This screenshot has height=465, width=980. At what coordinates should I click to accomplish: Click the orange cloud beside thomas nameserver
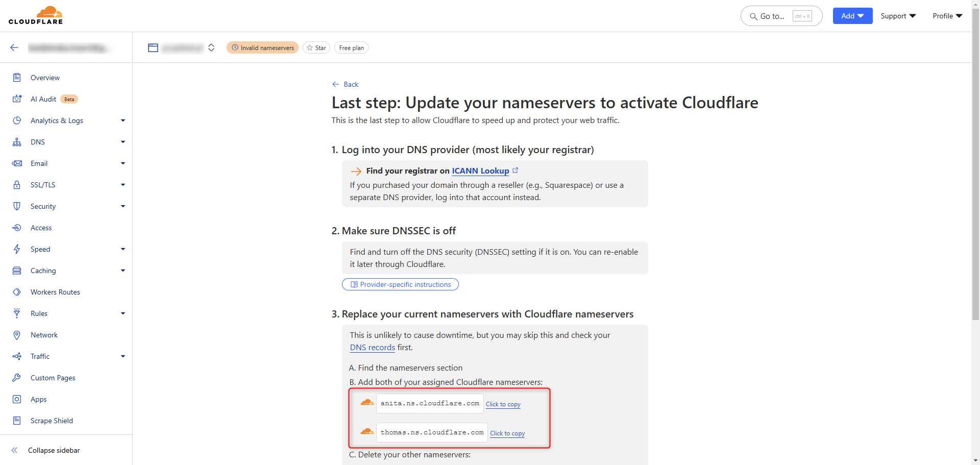point(367,432)
